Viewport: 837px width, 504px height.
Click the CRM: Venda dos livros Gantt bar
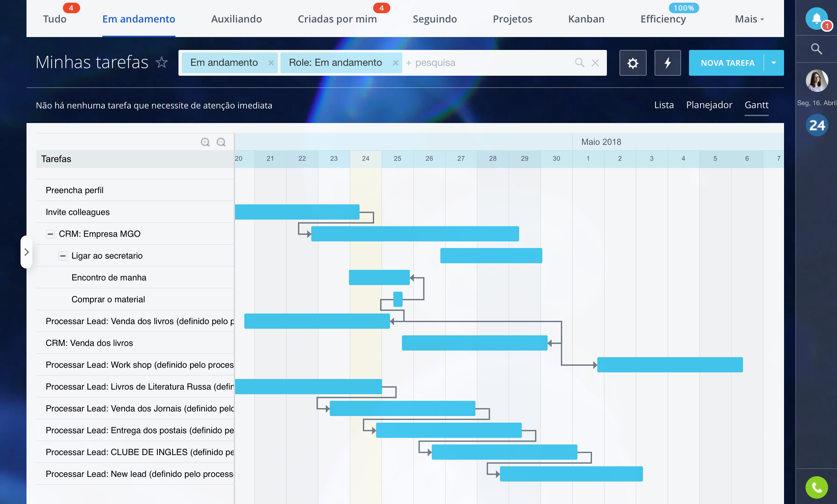[474, 343]
